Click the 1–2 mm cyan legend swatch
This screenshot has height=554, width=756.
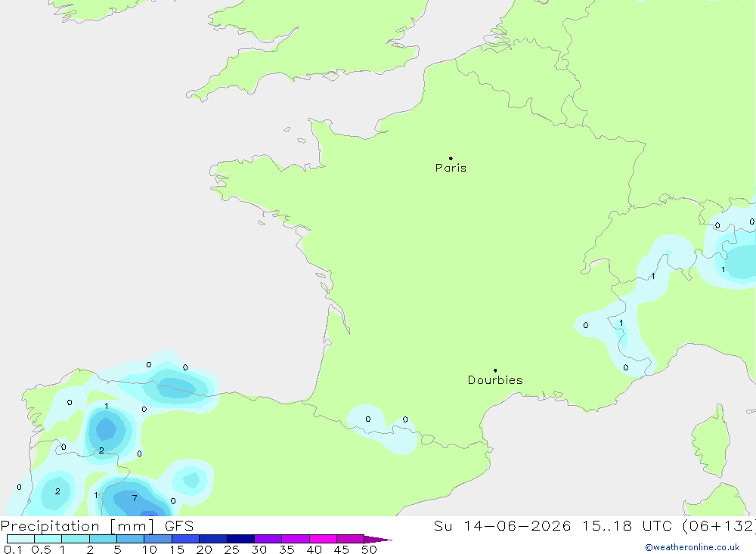[x=75, y=539]
